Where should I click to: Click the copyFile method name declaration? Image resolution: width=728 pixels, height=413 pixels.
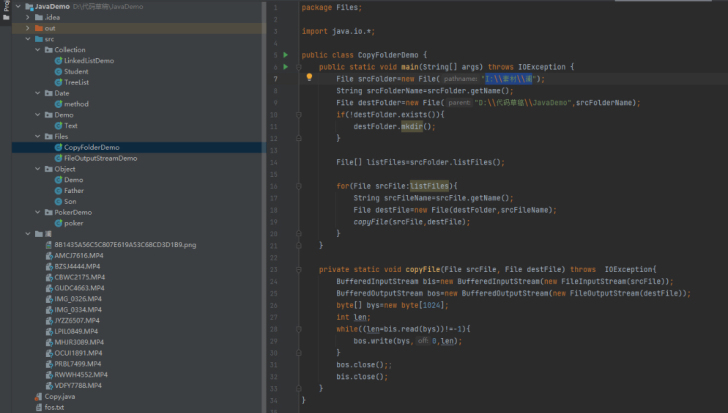(x=422, y=269)
